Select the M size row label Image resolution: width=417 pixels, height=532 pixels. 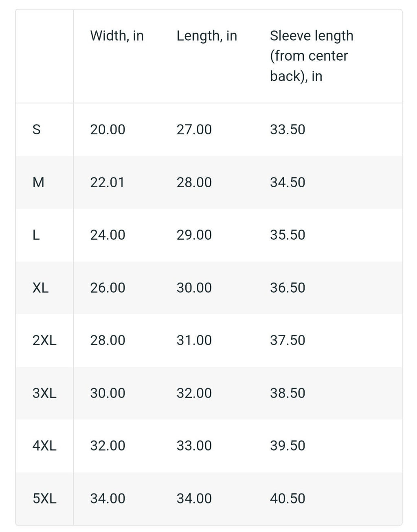click(38, 182)
